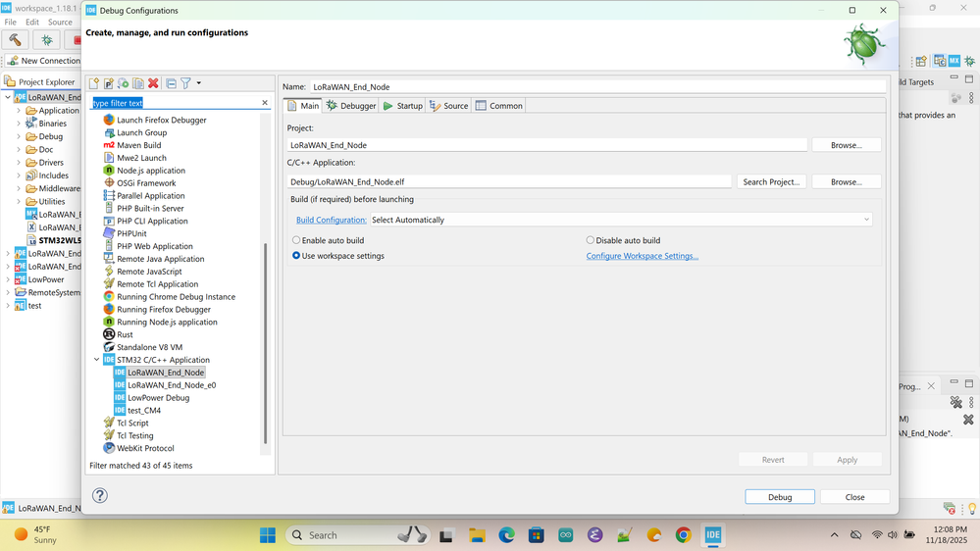Click Search Project button
The height and width of the screenshot is (551, 980).
point(771,181)
